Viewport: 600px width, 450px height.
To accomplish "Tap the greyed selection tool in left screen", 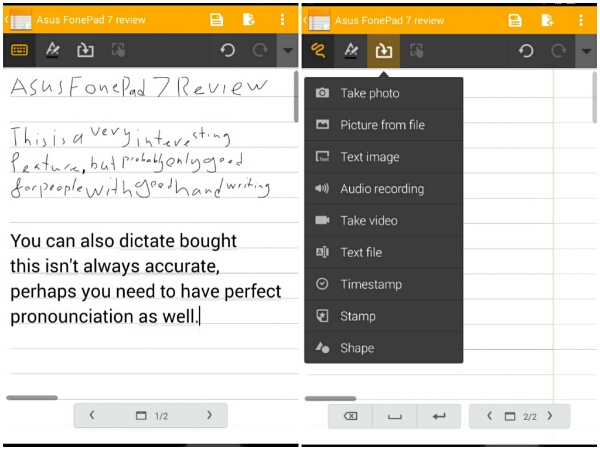I will [118, 50].
